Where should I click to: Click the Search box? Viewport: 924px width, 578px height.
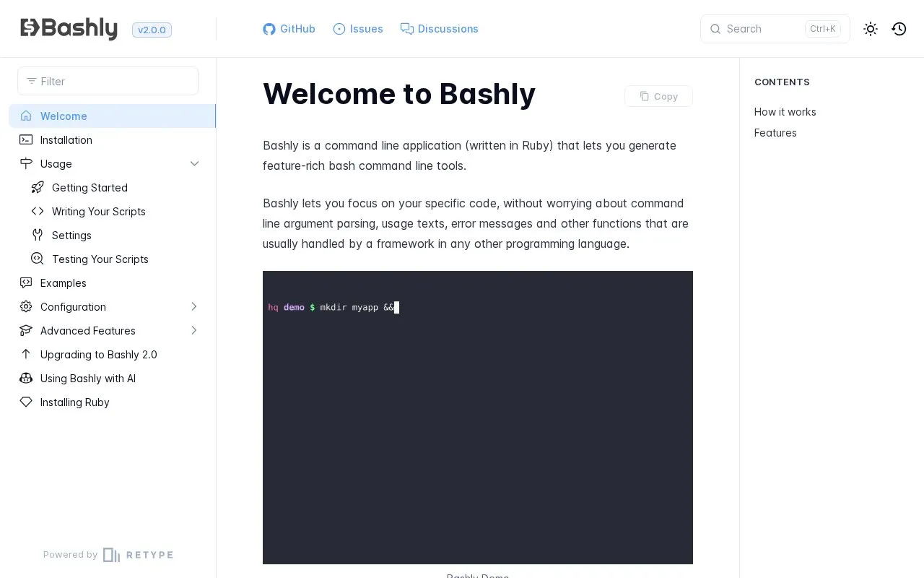pos(775,29)
